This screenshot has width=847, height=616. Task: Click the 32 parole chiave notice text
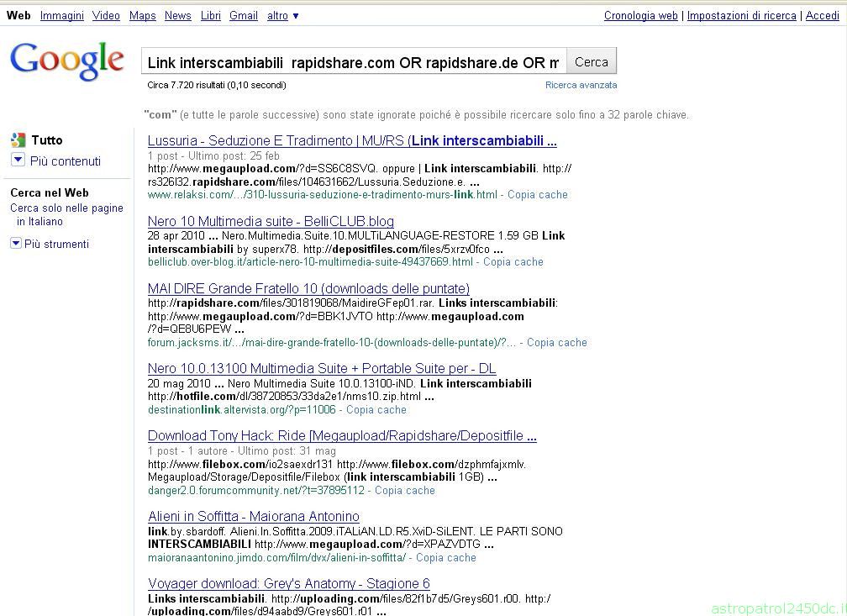tap(417, 114)
